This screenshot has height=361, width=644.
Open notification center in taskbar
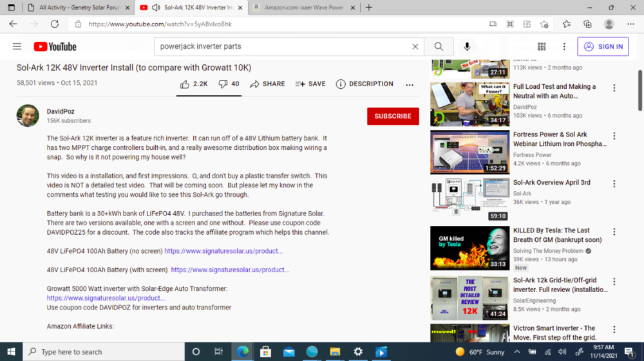click(629, 351)
